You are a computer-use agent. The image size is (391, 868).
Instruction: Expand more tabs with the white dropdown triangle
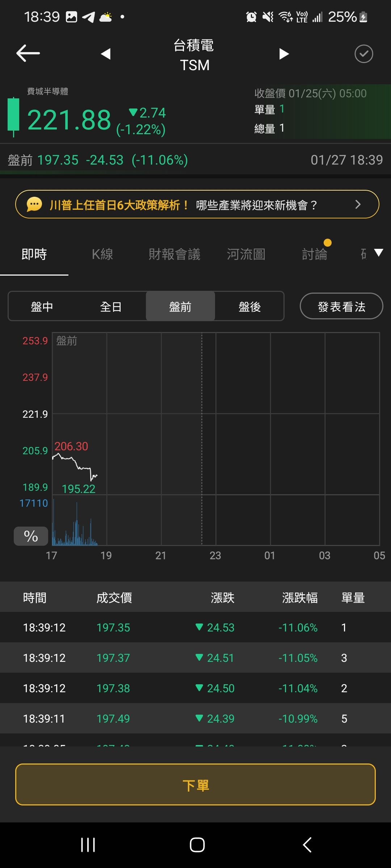pyautogui.click(x=378, y=252)
